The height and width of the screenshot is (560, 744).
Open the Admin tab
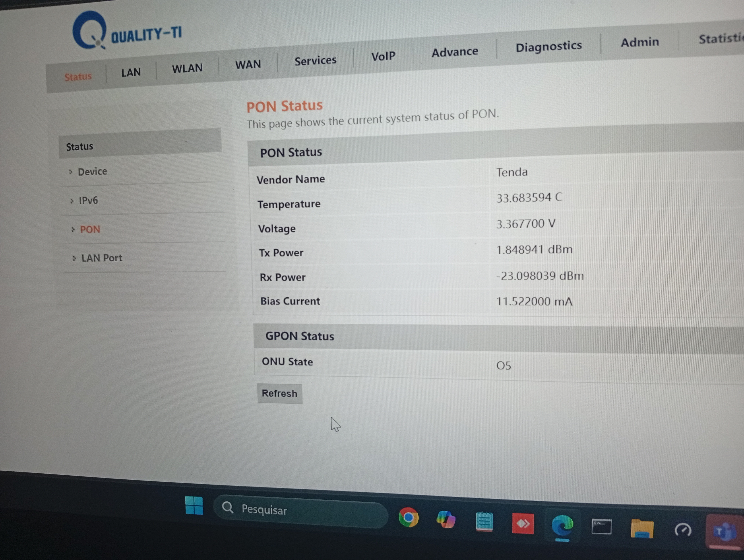click(x=639, y=42)
